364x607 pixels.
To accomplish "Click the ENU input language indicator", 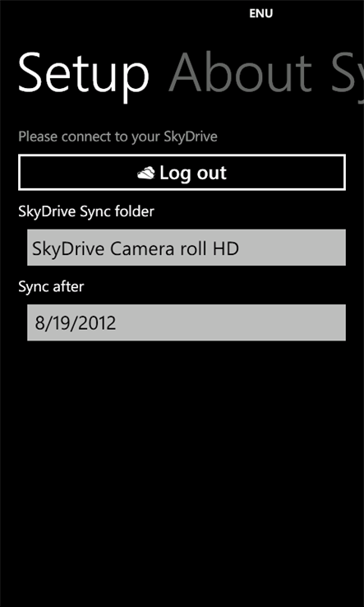I will click(x=261, y=13).
